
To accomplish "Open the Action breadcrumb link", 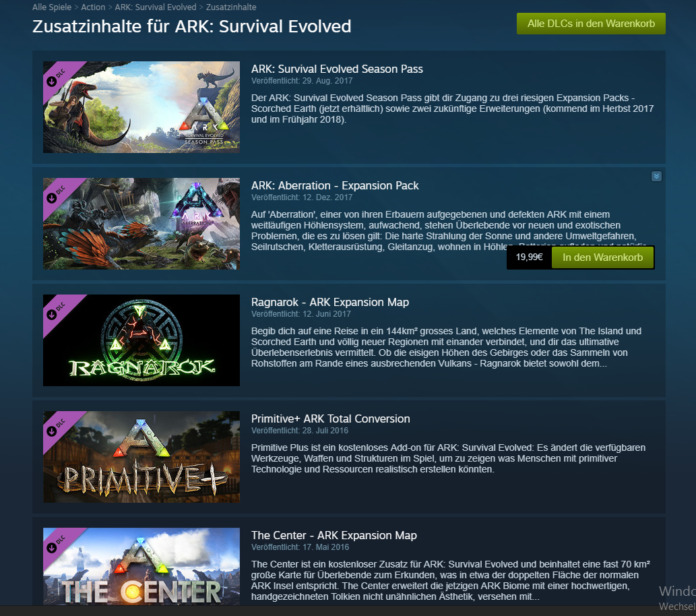I will (93, 7).
